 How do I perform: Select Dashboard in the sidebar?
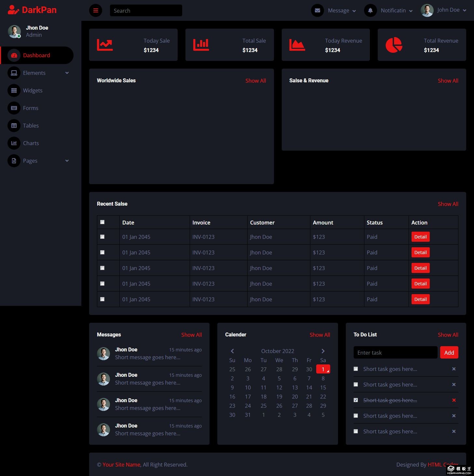36,55
